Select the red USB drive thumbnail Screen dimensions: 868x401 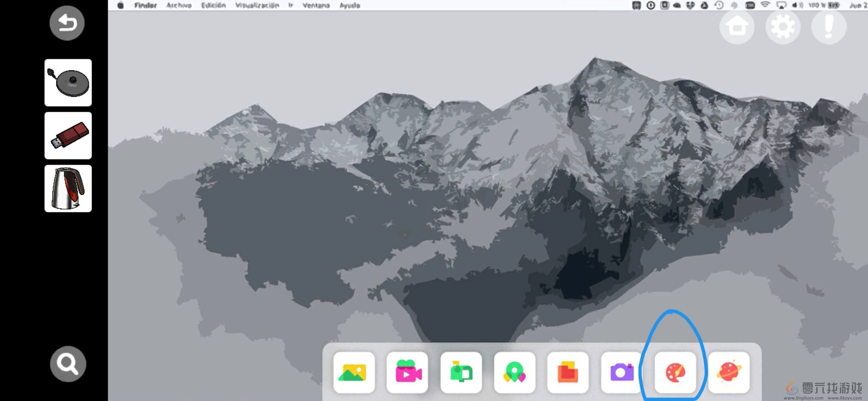point(68,136)
